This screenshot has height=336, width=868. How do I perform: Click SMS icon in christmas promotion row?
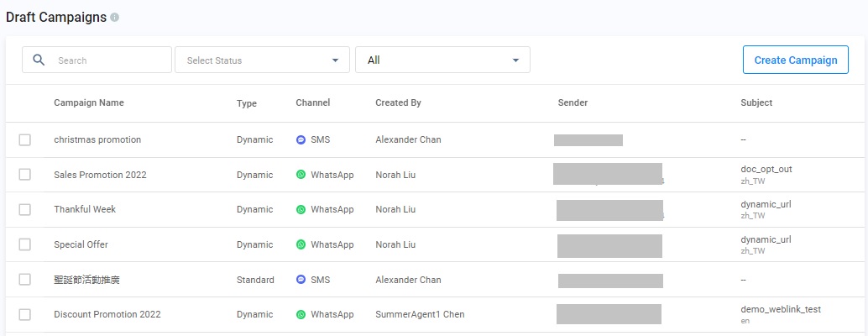301,139
